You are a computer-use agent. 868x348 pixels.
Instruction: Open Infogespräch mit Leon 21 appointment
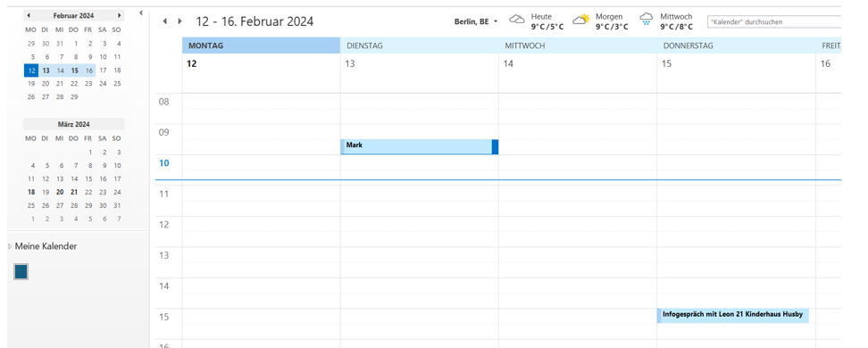point(733,315)
